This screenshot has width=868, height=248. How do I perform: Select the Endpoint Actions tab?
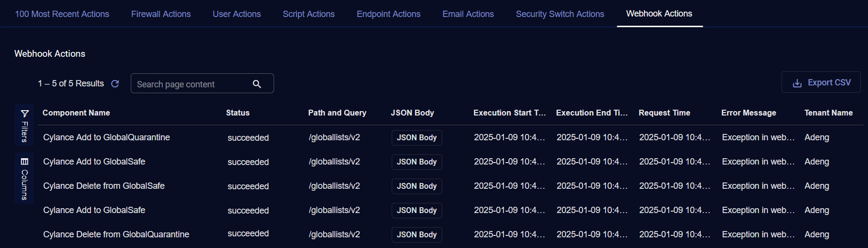point(388,14)
